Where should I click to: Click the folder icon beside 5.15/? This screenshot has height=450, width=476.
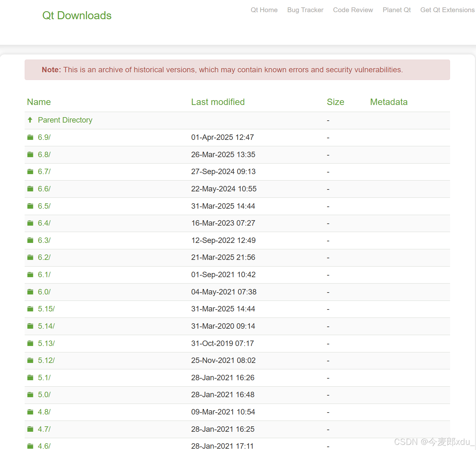[x=30, y=309]
